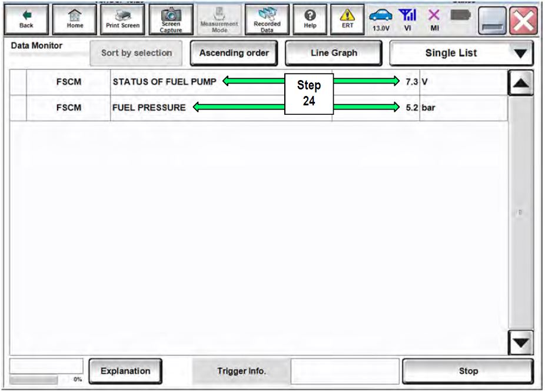Screen dimensions: 545x392
Task: Open the Help question mark icon
Action: pos(310,19)
